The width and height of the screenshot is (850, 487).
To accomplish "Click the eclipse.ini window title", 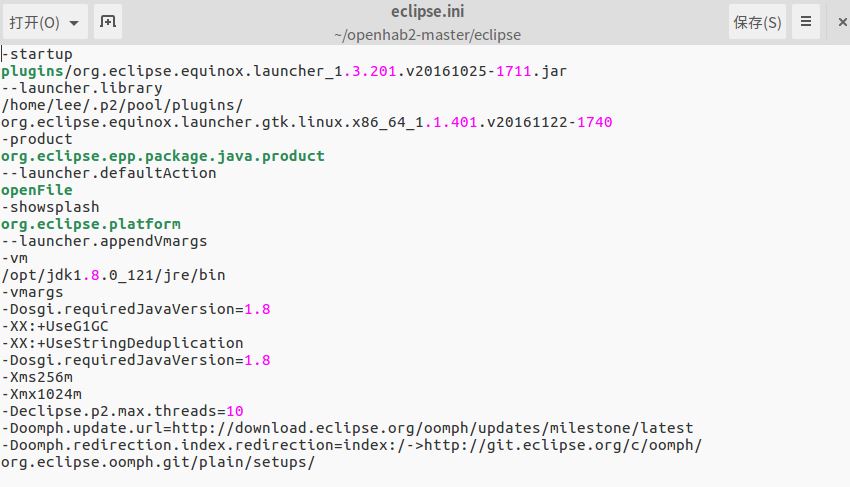I will (428, 11).
